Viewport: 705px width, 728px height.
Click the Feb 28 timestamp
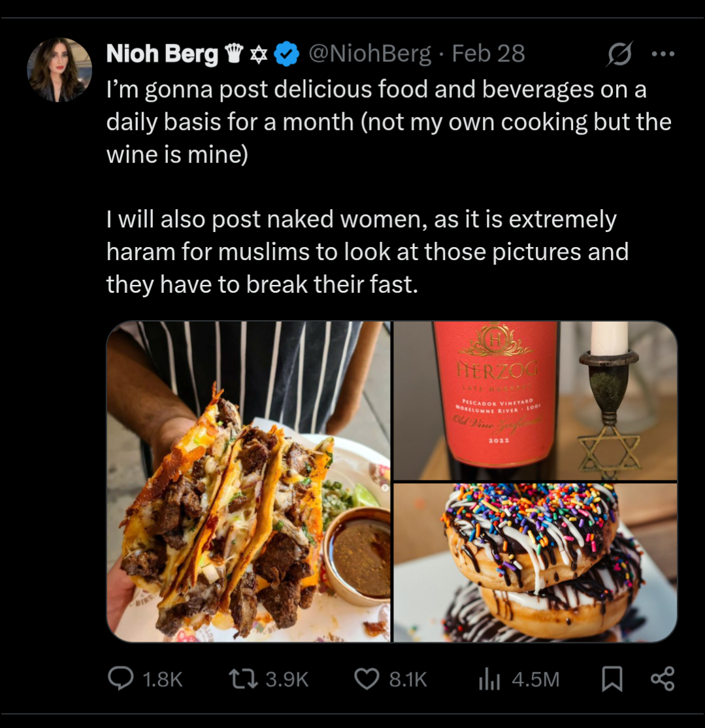point(488,54)
